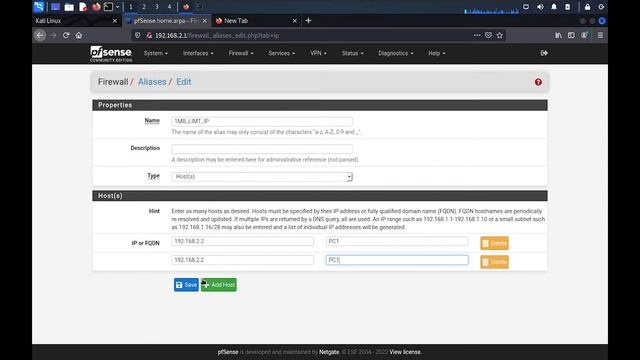The height and width of the screenshot is (360, 640).
Task: Expand the terminal launcher dropdown arrow
Action: point(118,7)
